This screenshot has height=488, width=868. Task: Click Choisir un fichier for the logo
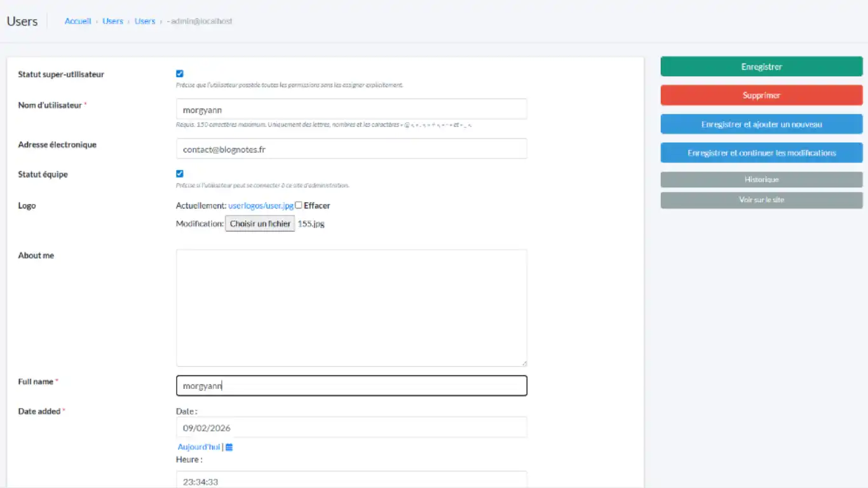(x=260, y=224)
